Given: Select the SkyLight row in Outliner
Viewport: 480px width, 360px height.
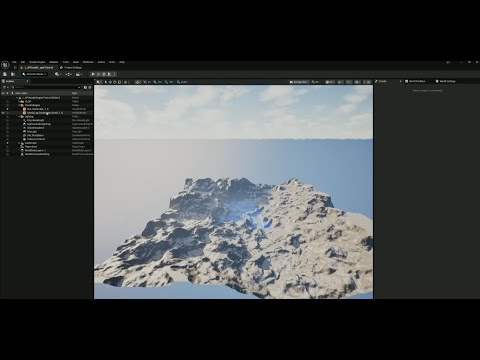Looking at the screenshot, I should click(x=47, y=132).
